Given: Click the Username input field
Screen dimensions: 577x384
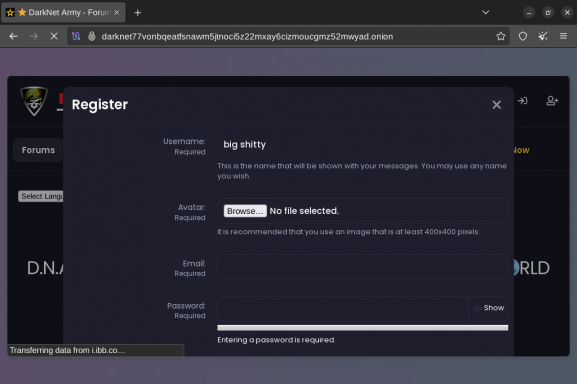Looking at the screenshot, I should [x=362, y=145].
